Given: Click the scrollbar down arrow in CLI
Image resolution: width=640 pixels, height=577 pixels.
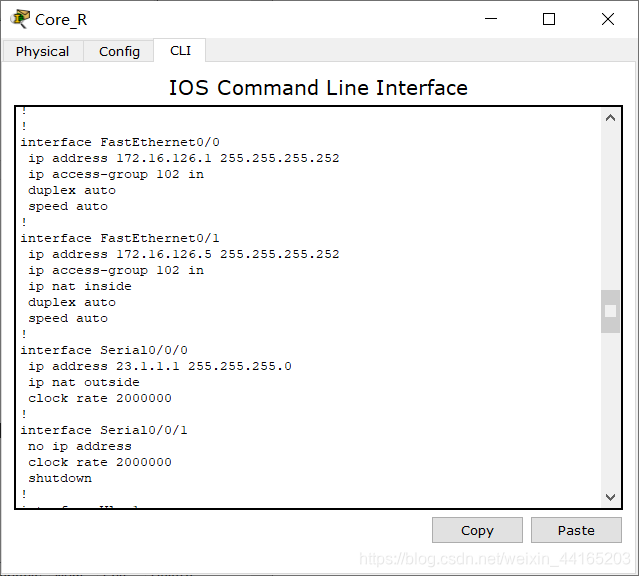Looking at the screenshot, I should click(x=610, y=497).
